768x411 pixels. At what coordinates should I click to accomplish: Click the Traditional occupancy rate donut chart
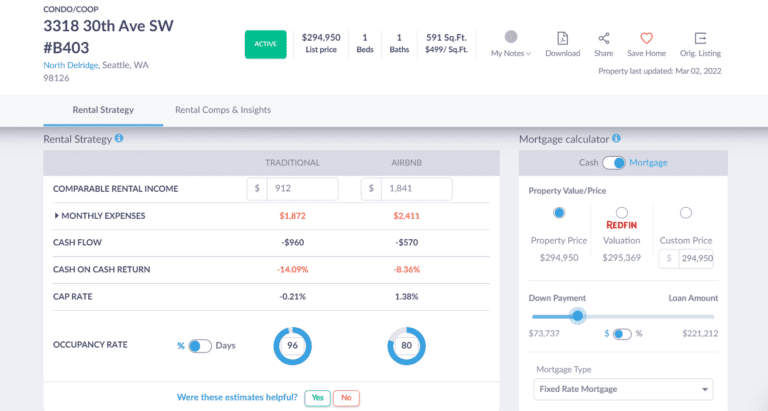tap(293, 346)
